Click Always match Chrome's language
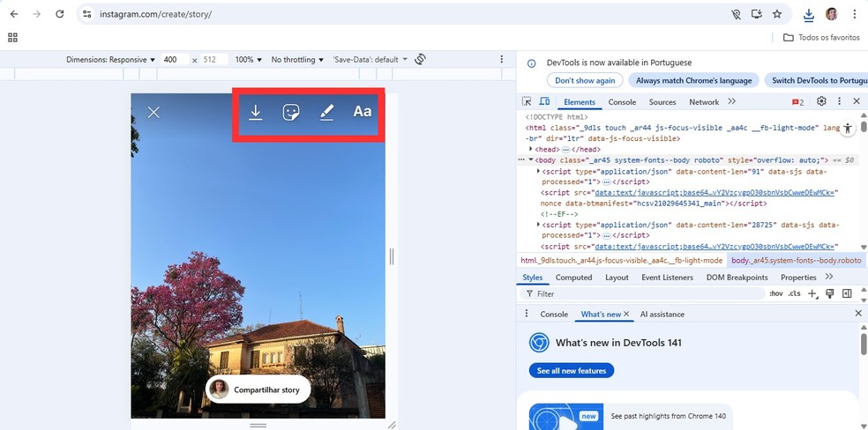Viewport: 868px width, 430px height. [693, 81]
